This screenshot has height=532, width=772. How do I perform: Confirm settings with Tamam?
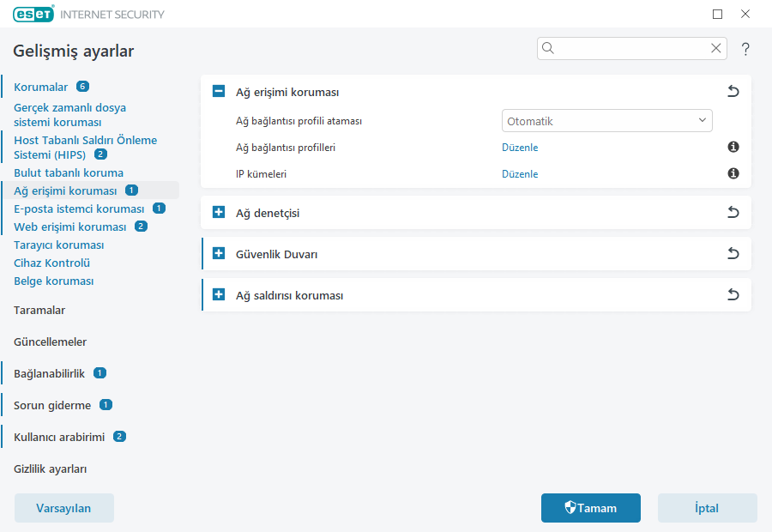tap(591, 508)
